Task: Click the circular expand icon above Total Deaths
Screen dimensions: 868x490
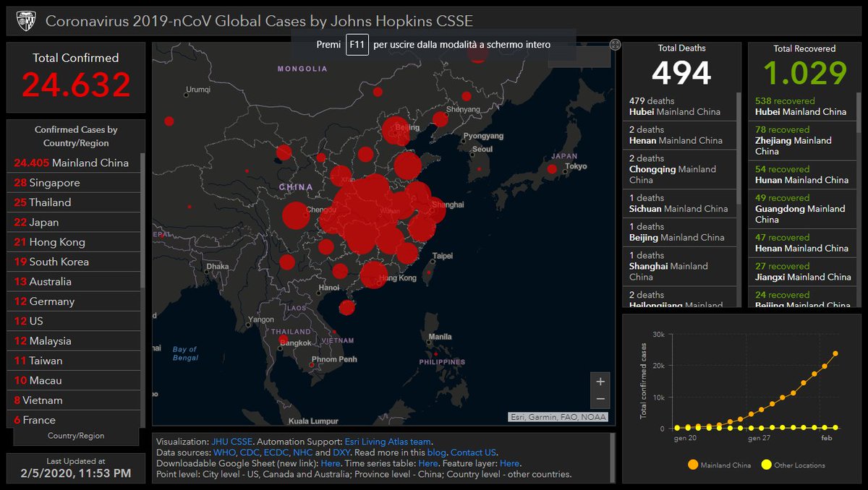Action: click(616, 44)
